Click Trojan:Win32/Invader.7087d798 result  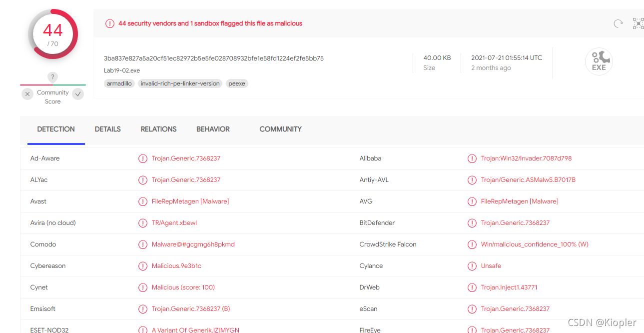pyautogui.click(x=526, y=158)
